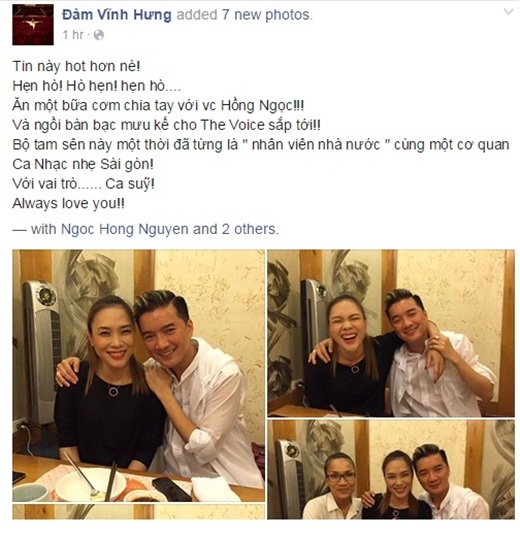Click the caption line 'Tin này hot hơn nè!'
Image resolution: width=520 pixels, height=535 pixels.
click(x=76, y=66)
